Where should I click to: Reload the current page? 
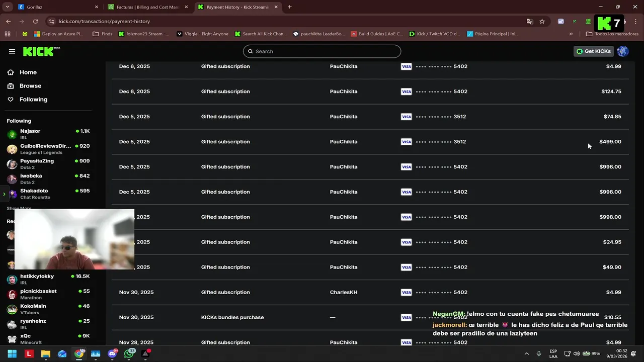(35, 21)
